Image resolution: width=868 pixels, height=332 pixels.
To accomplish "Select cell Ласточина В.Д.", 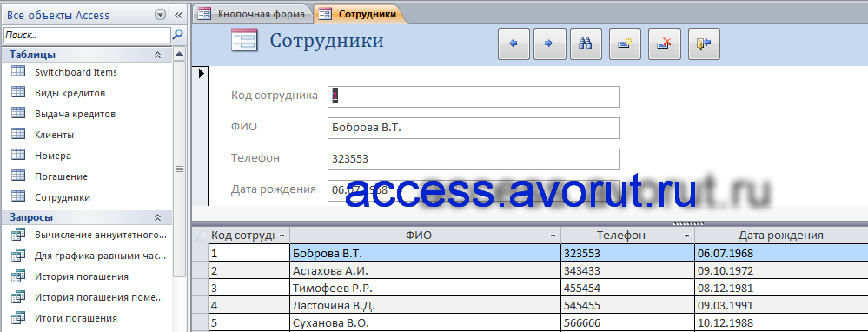I will pyautogui.click(x=425, y=306).
